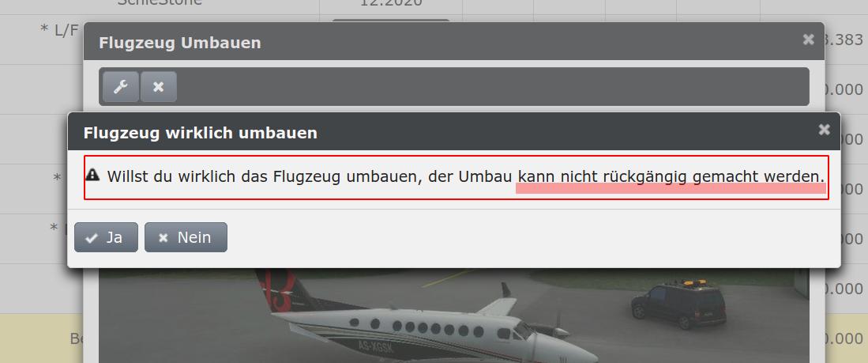The image size is (868, 363).
Task: Click the white aircraft fuselage in photo
Action: (x=421, y=331)
